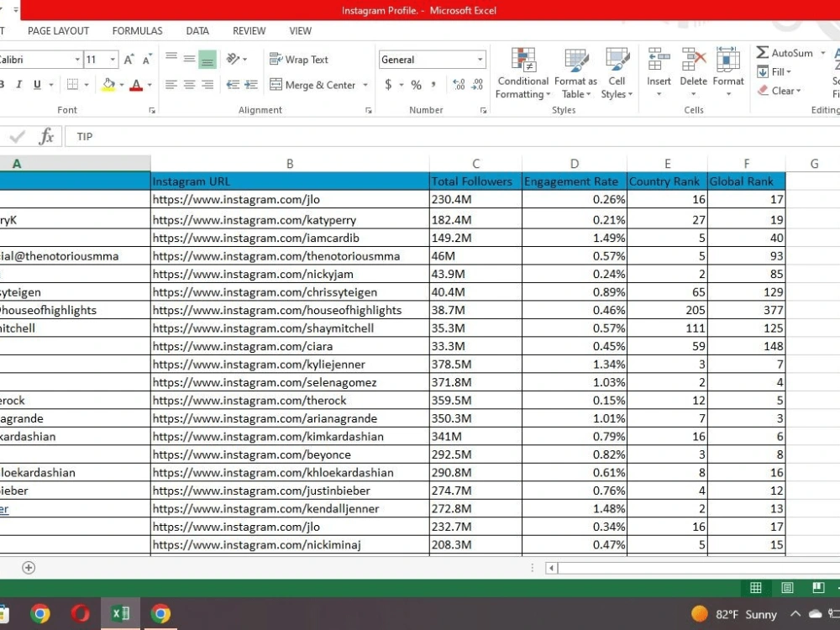Open the second Chrome icon in the taskbar
Screen dimensions: 840x630
coord(160,613)
